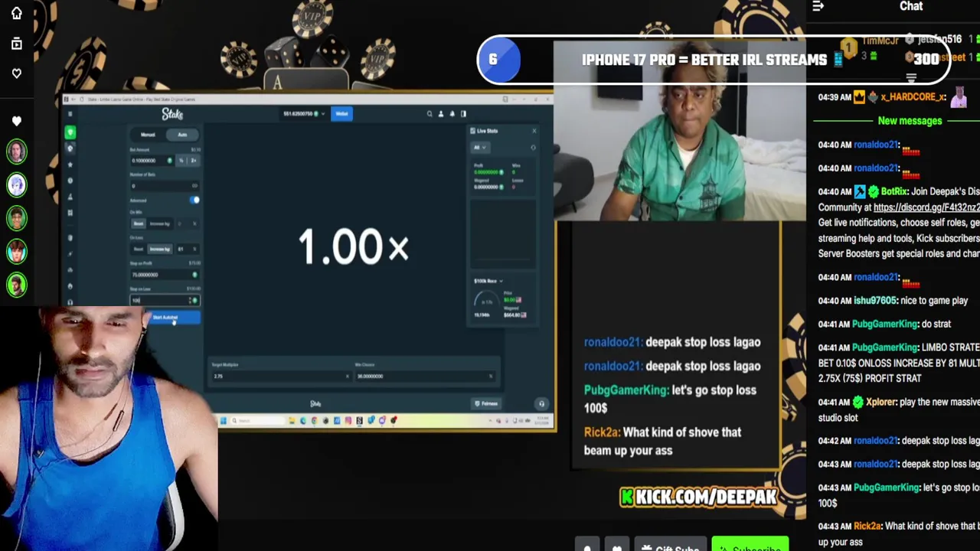980x551 pixels.
Task: Click the Win Chance field
Action: [x=424, y=376]
